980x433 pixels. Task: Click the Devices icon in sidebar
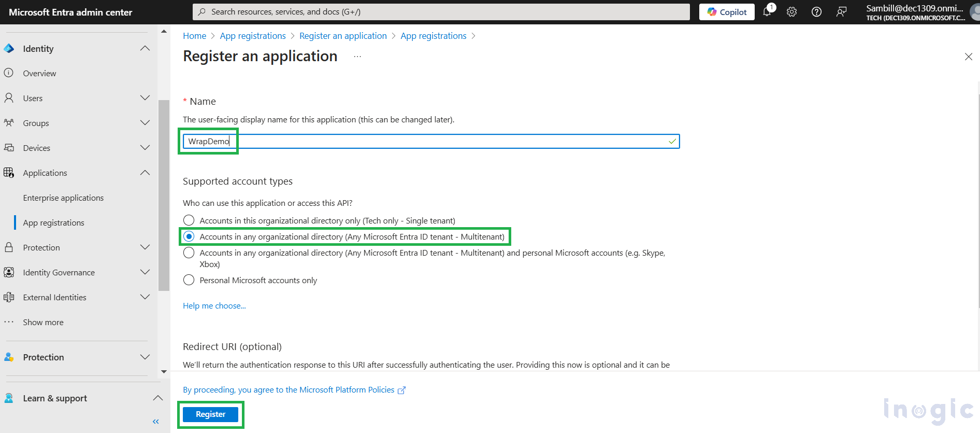tap(9, 148)
